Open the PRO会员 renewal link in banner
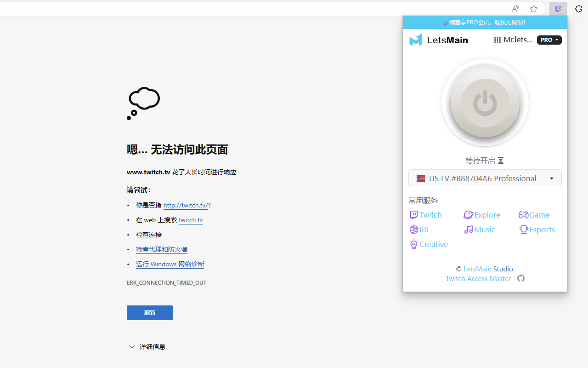The image size is (588, 368). (478, 22)
